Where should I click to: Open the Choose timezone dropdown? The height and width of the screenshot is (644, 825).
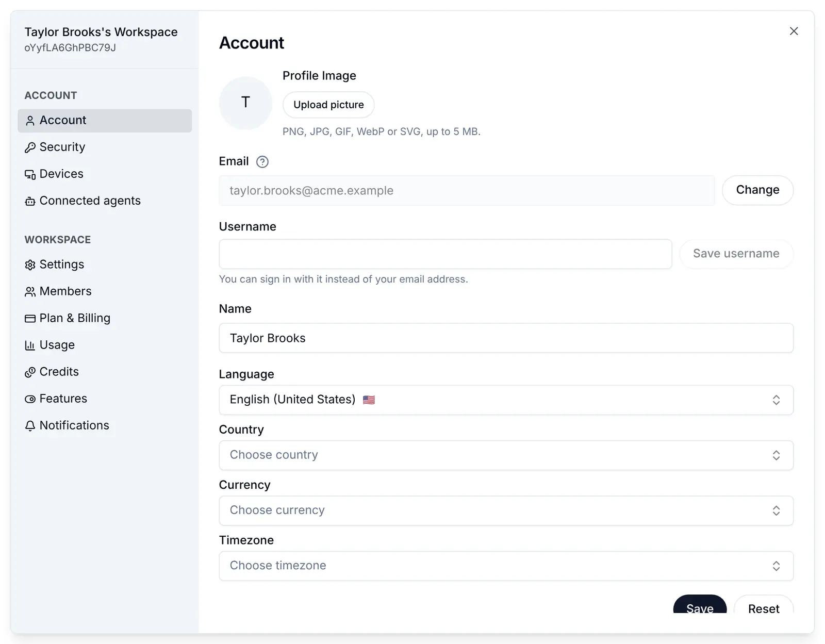point(506,566)
